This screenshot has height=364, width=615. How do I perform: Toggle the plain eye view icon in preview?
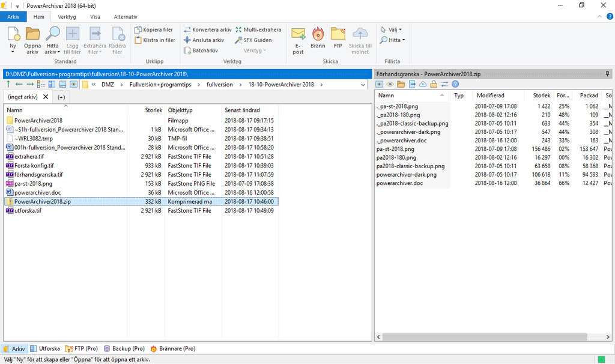390,84
